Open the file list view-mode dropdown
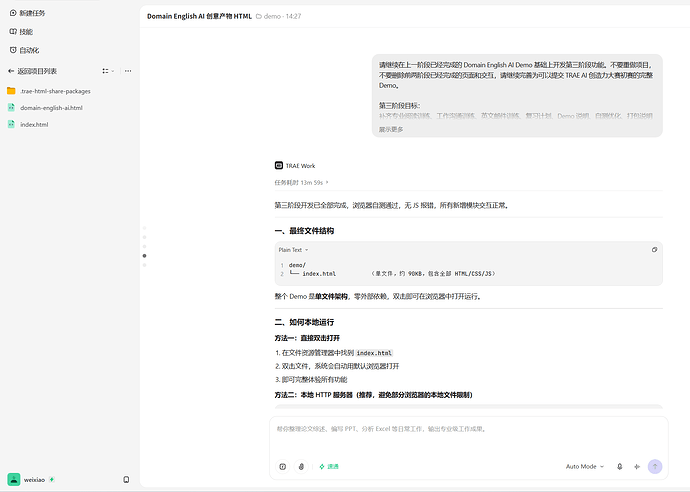This screenshot has width=690, height=492. 108,71
